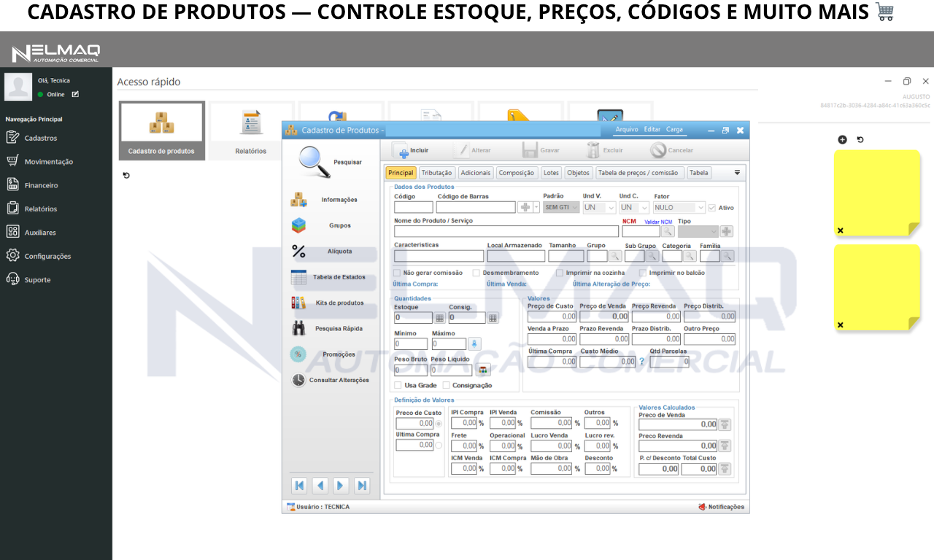Click Cadastros in main navigation

(x=40, y=138)
